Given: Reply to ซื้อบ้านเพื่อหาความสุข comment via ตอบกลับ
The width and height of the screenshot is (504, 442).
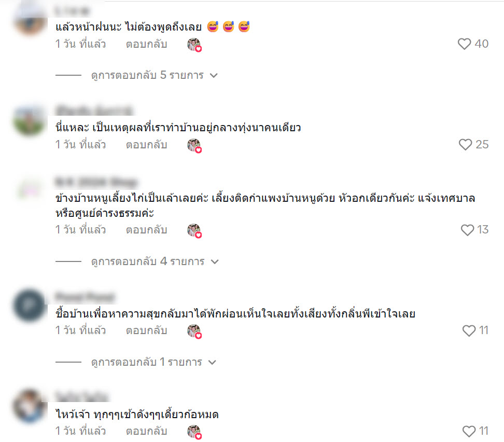Looking at the screenshot, I should pos(146,330).
